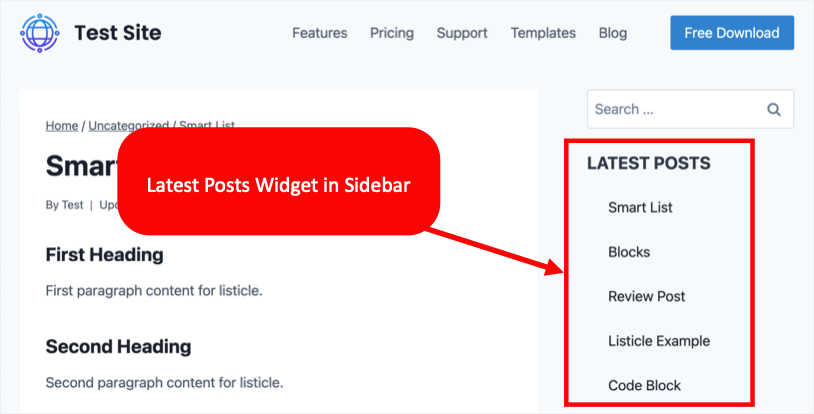Open the Blocks latest post
The width and height of the screenshot is (814, 414).
coord(629,252)
